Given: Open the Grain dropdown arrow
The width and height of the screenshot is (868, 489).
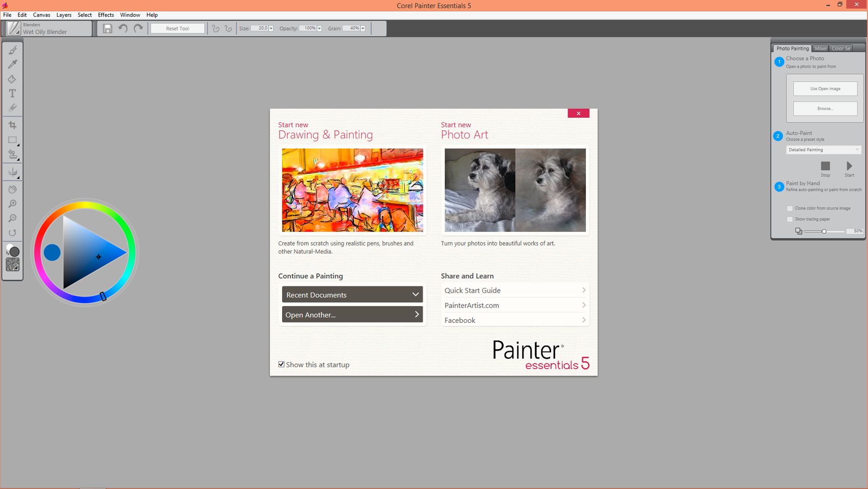Looking at the screenshot, I should click(x=363, y=28).
